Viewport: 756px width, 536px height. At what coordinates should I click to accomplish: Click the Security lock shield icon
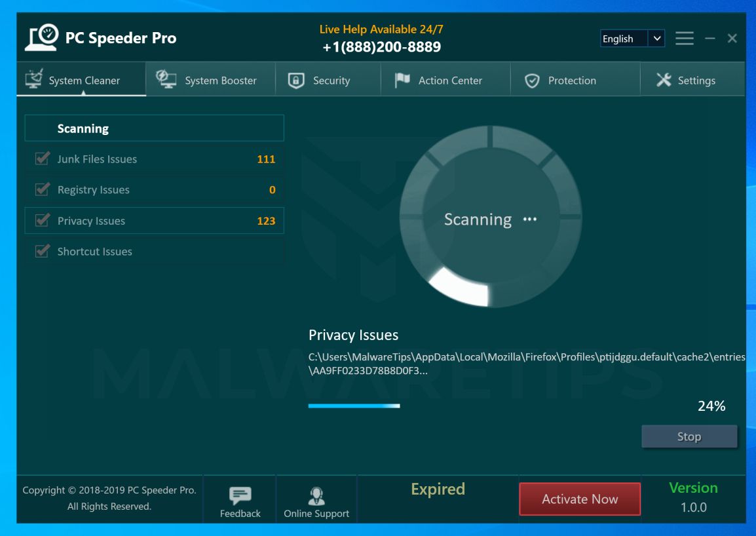pyautogui.click(x=296, y=80)
